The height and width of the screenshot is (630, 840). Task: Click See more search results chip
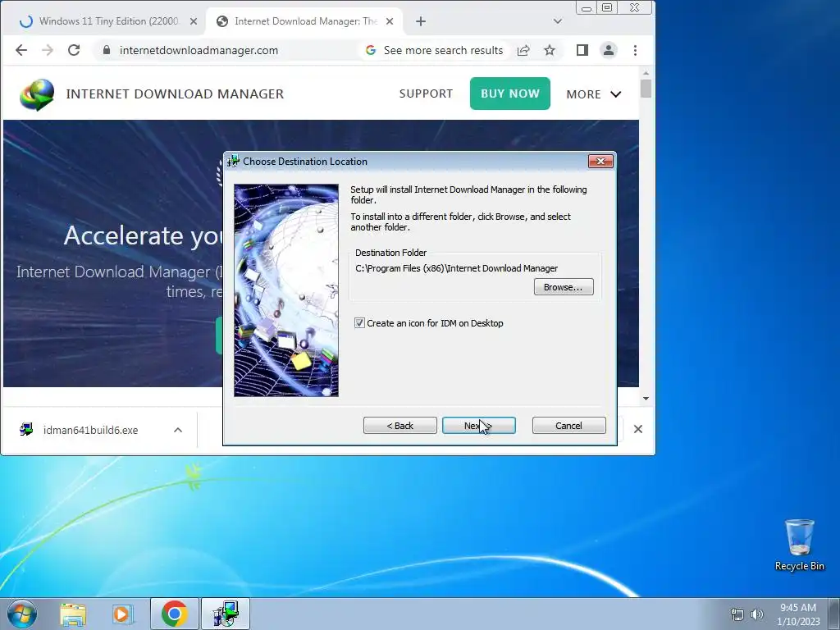(435, 50)
